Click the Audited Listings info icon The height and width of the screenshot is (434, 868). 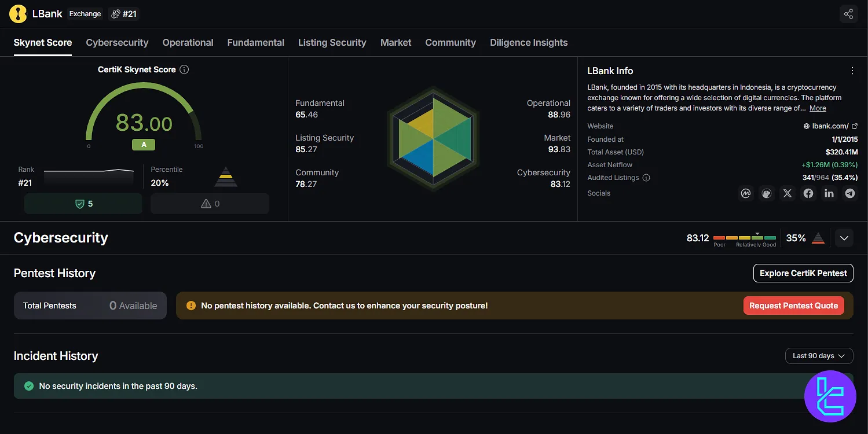click(x=646, y=178)
